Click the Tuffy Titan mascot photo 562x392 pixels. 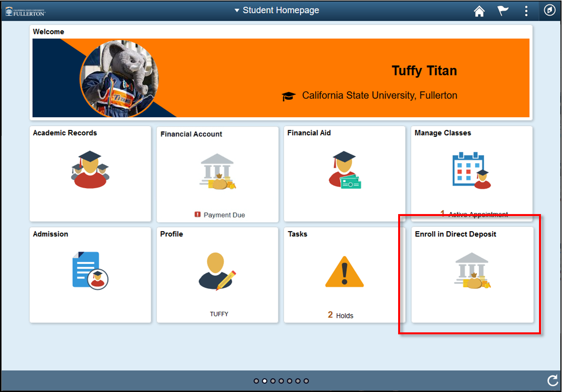point(119,78)
